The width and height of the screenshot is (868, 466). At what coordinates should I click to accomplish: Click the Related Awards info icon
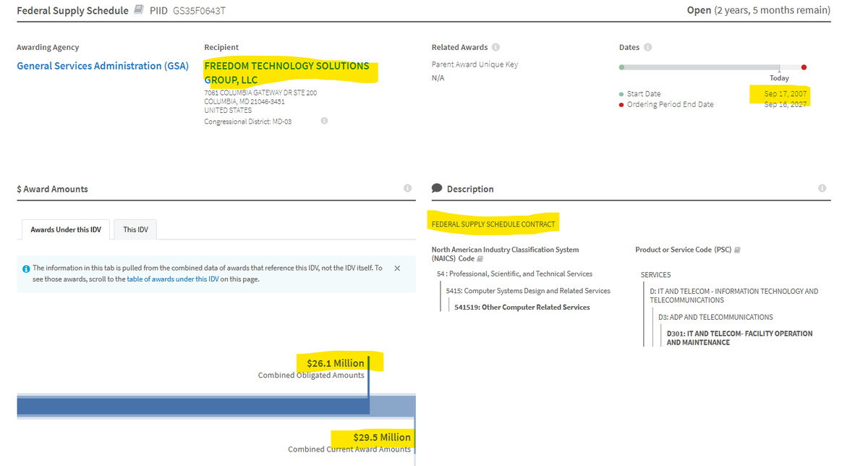(495, 48)
